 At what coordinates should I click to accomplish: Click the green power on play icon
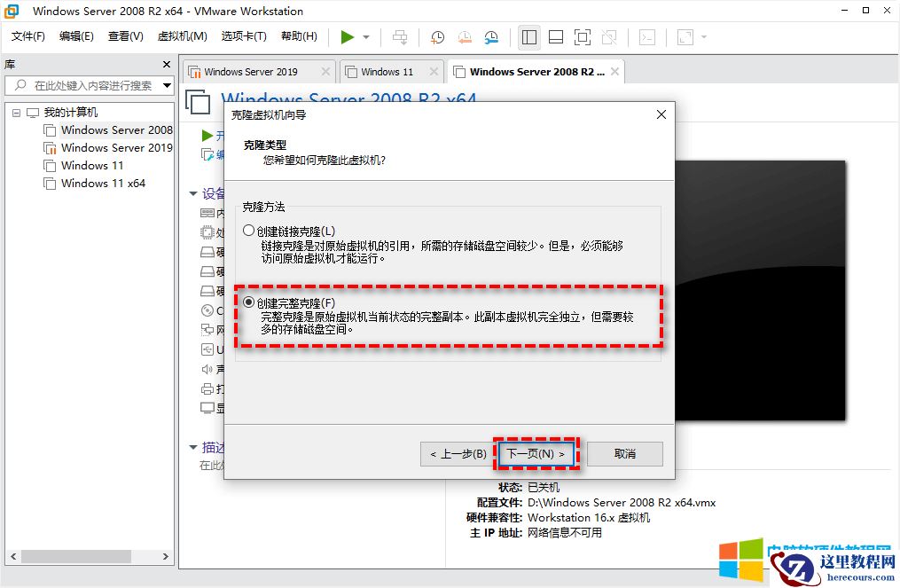click(x=348, y=37)
